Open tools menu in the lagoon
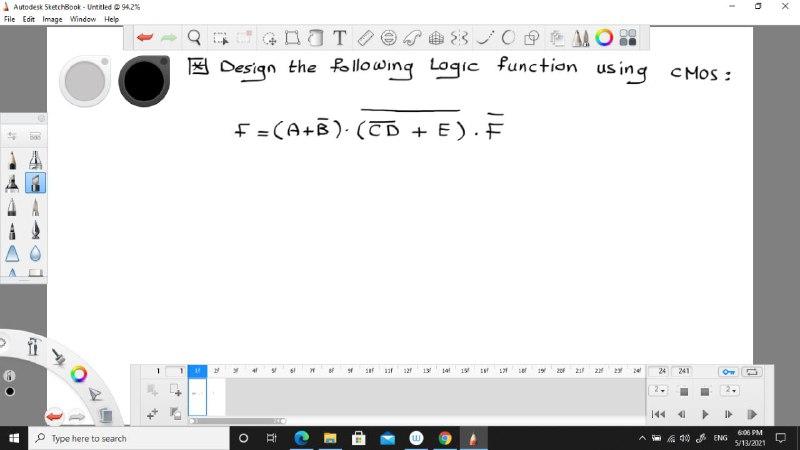Image resolution: width=800 pixels, height=450 pixels. tap(33, 346)
